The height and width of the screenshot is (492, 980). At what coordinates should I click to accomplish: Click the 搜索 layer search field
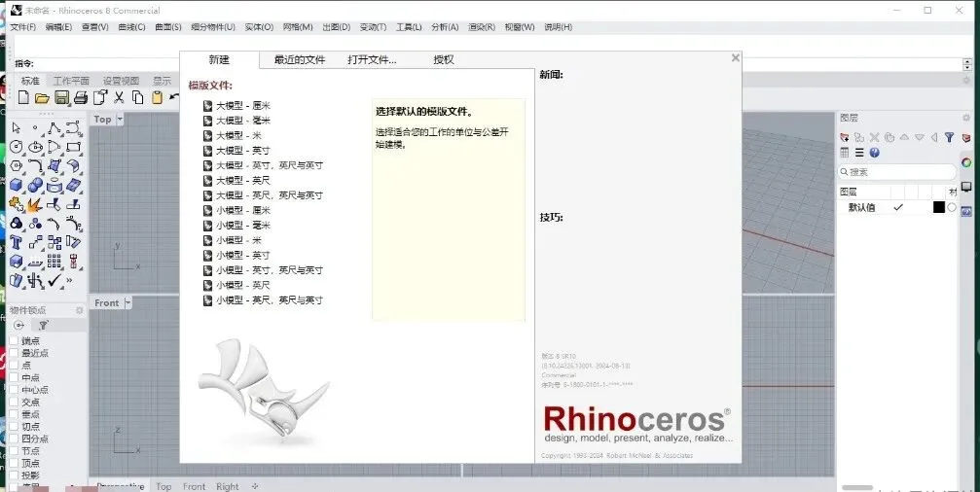click(897, 172)
